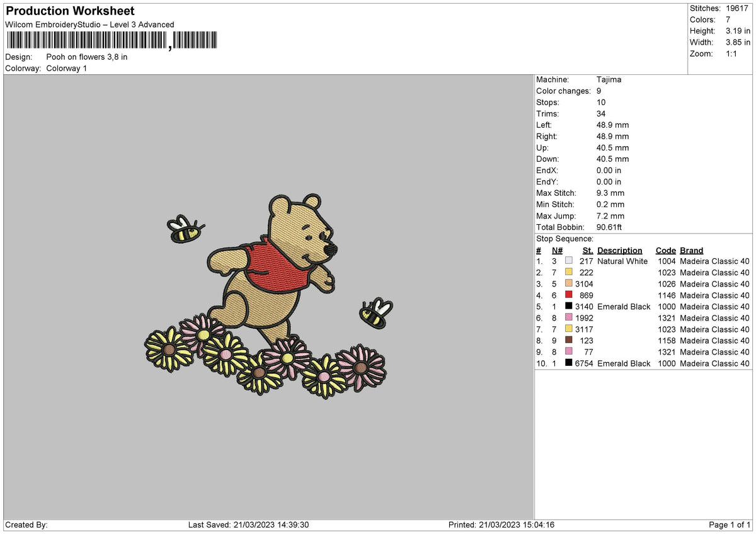Select the yellow swatch in stop row 2
Screen dimensions: 756x534
coord(569,273)
